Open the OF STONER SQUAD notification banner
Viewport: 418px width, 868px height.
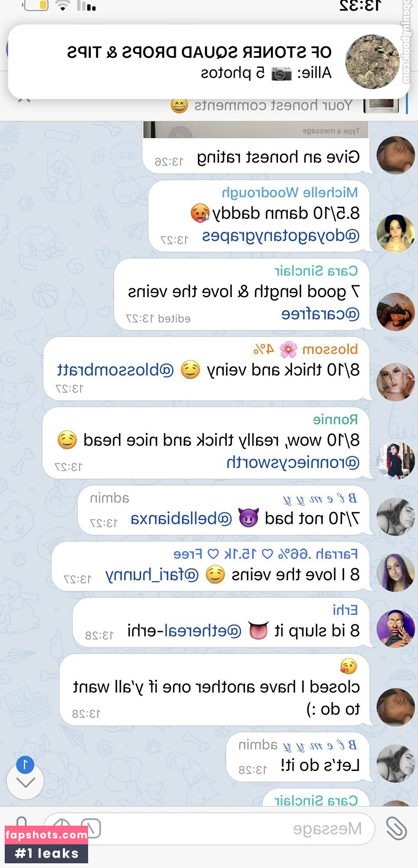tap(209, 62)
